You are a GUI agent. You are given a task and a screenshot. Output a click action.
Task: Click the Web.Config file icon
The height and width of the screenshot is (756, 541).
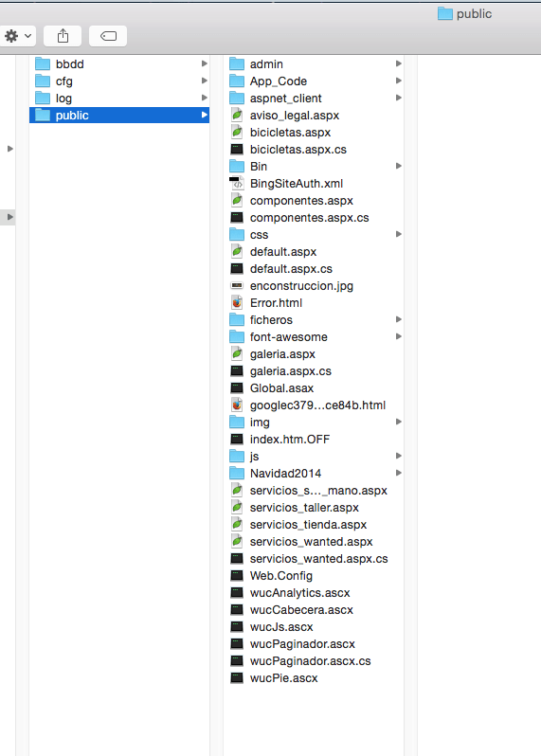tap(237, 575)
